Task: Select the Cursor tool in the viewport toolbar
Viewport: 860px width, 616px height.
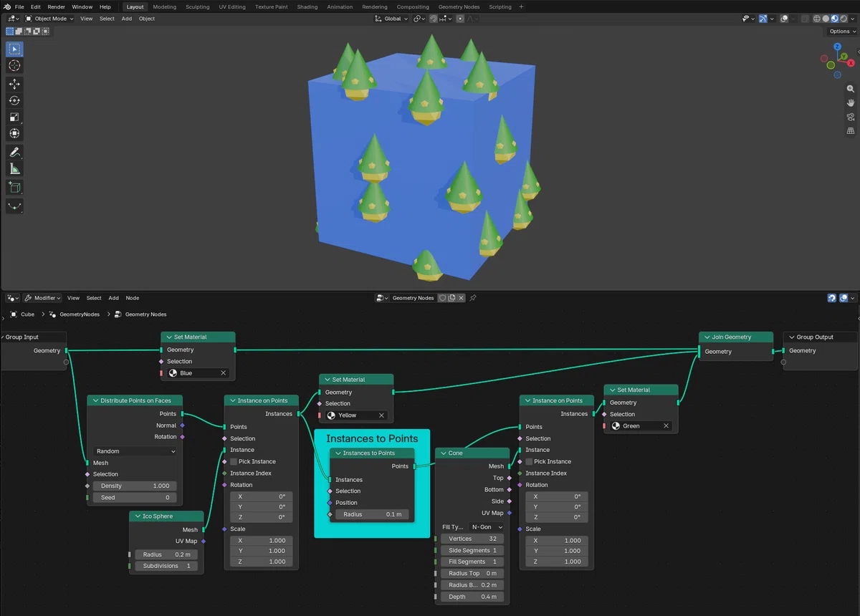Action: click(x=14, y=66)
